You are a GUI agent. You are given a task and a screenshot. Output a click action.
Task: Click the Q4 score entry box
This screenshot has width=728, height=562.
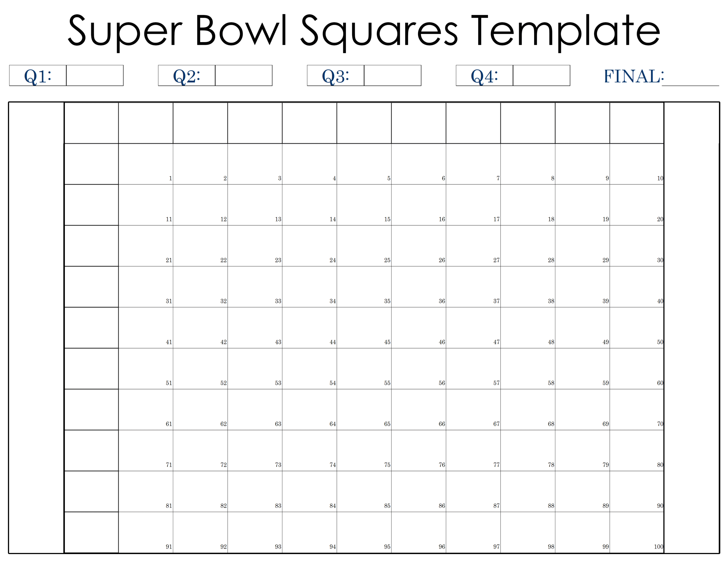point(541,76)
